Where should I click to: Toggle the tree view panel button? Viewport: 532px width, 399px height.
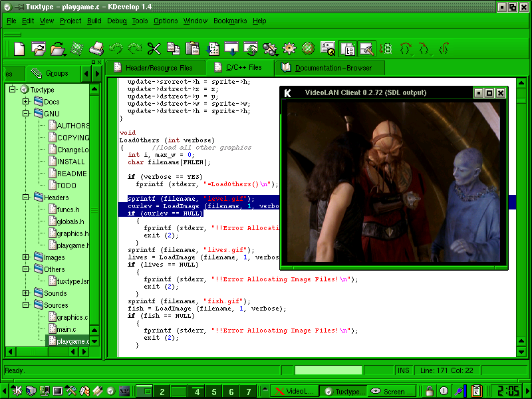coord(347,49)
